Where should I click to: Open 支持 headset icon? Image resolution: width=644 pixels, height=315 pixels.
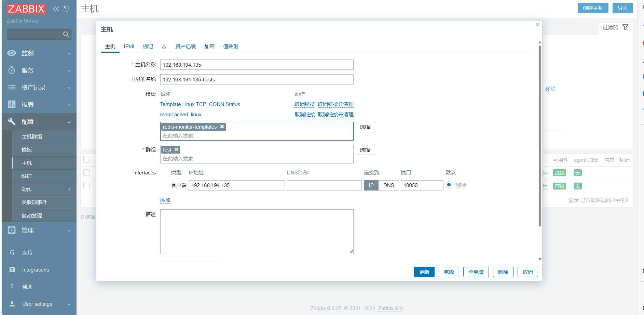12,253
